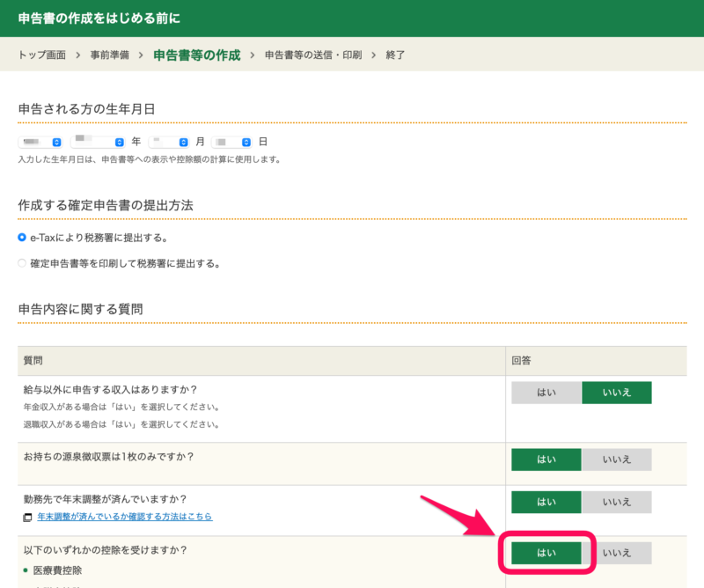The image size is (704, 588).
Task: Open the birth year dropdown before 年
Action: [99, 142]
